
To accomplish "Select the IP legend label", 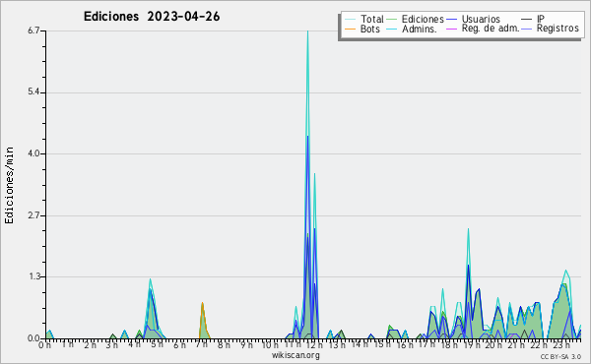I will (541, 19).
